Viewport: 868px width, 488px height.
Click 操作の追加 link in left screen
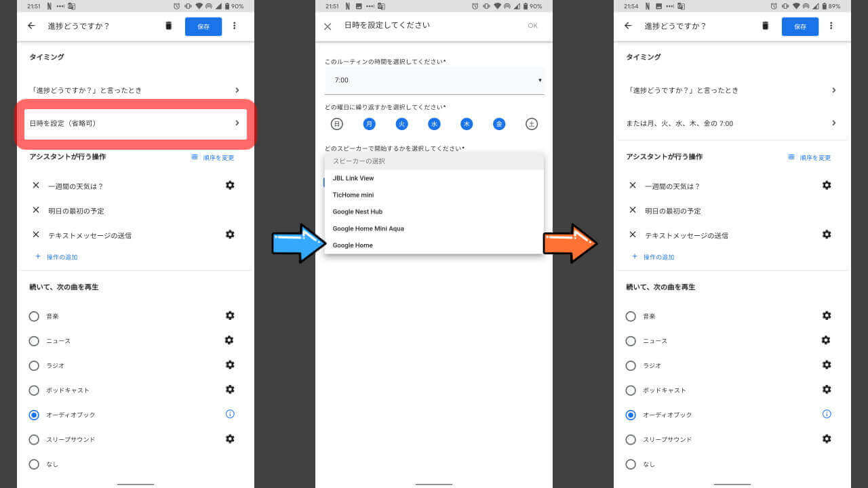pos(61,257)
